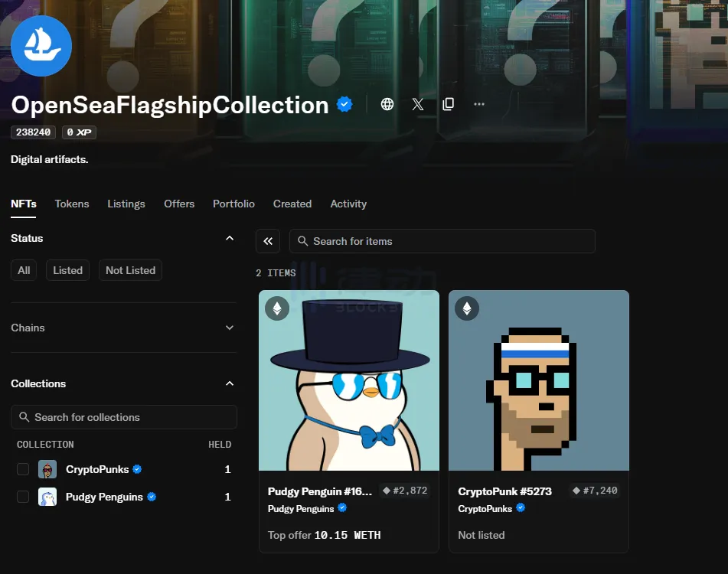Viewport: 728px width, 574px height.
Task: Check the CryptoPunks collection checkbox
Action: click(x=23, y=469)
